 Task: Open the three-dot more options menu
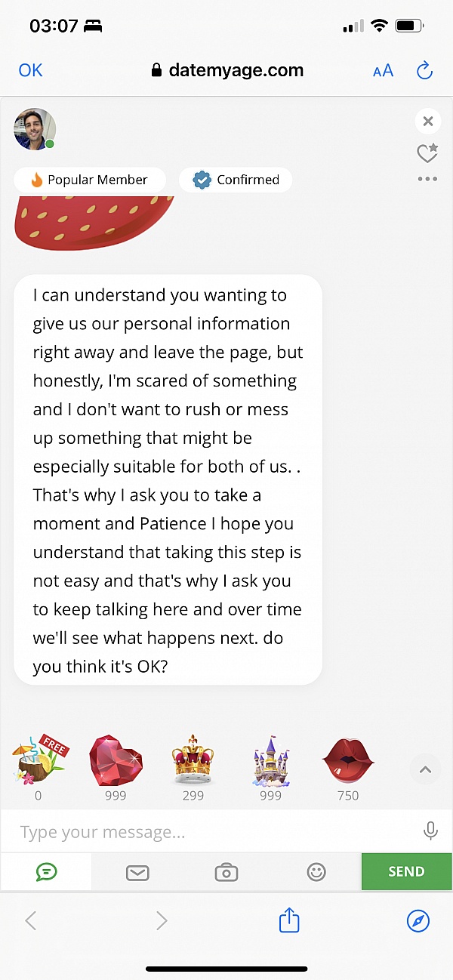[427, 180]
